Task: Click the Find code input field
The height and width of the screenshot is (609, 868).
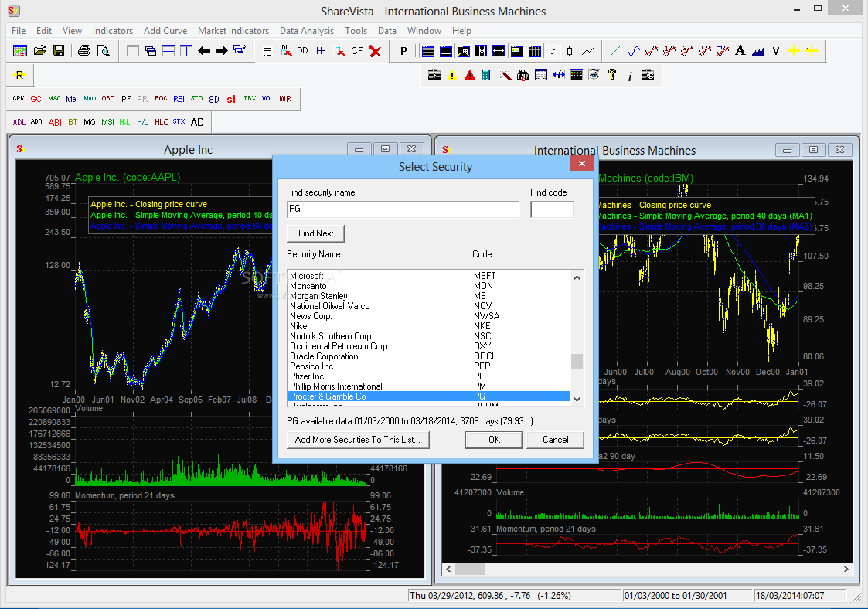Action: click(552, 209)
